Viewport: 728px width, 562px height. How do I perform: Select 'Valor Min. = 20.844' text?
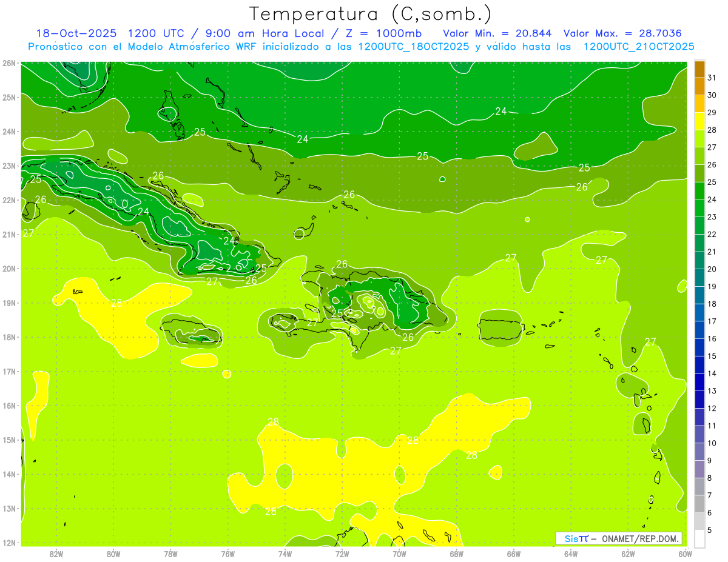click(x=498, y=33)
